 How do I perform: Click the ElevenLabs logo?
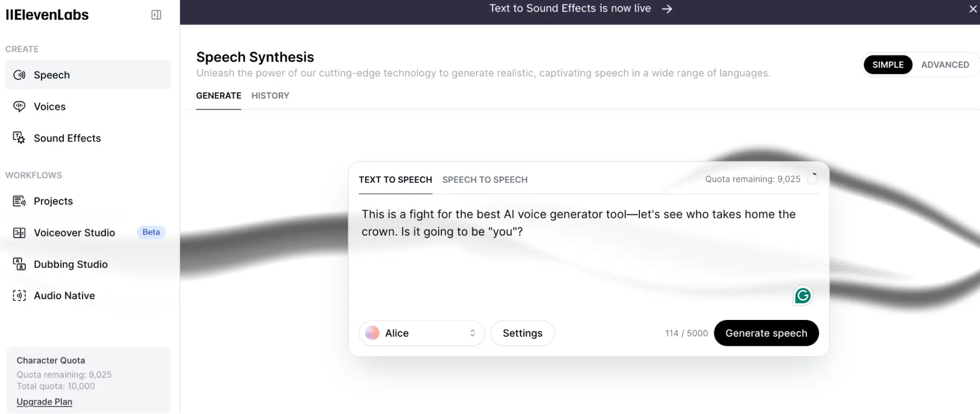[x=47, y=15]
